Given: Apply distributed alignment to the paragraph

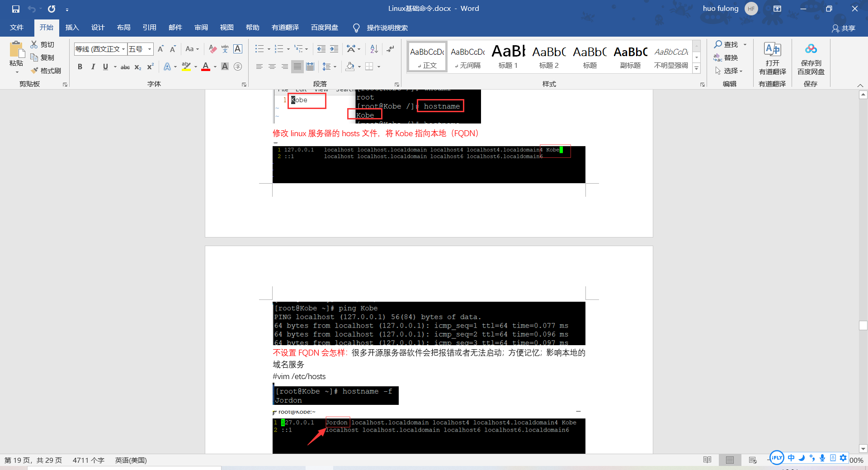Looking at the screenshot, I should click(310, 67).
